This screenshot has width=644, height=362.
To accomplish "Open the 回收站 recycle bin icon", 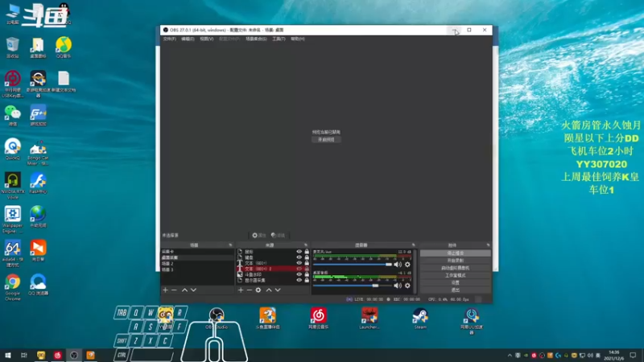I will pyautogui.click(x=13, y=47).
